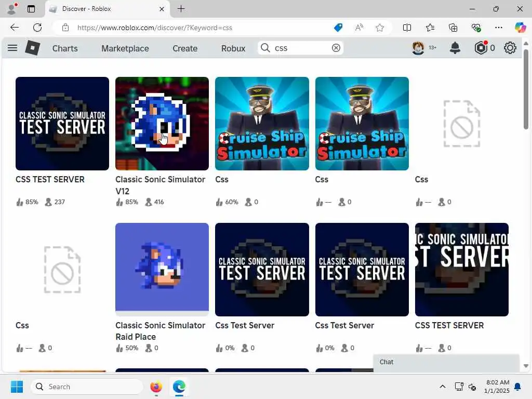Screen dimensions: 532x399
Task: Open Firefox from the taskbar
Action: 156,387
